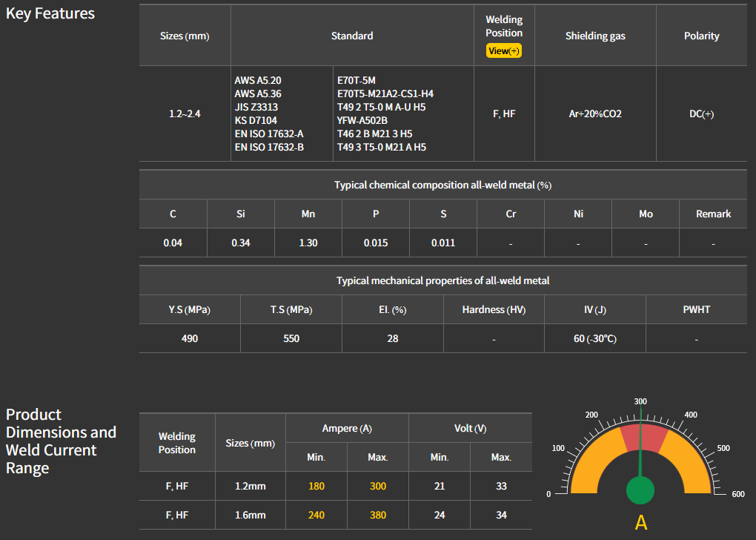Expand the Welding Position View(+) button
This screenshot has height=540, width=756.
coord(504,51)
